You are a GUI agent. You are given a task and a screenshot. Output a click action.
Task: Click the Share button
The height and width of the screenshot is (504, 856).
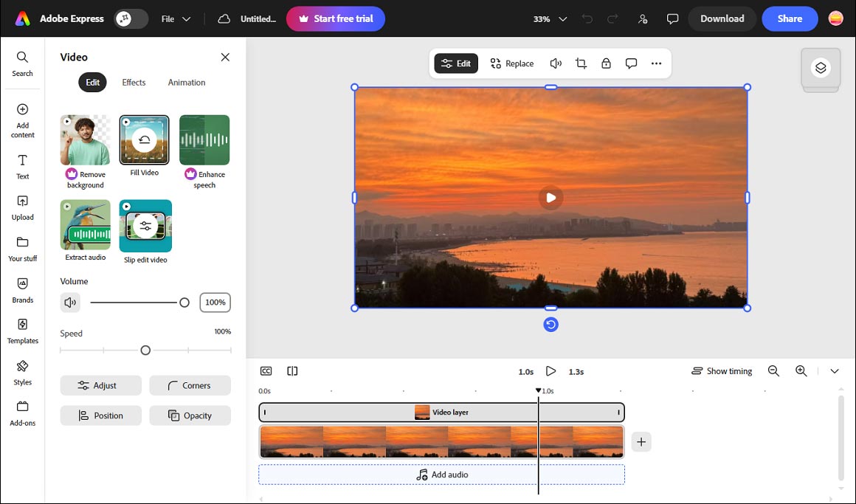point(790,18)
